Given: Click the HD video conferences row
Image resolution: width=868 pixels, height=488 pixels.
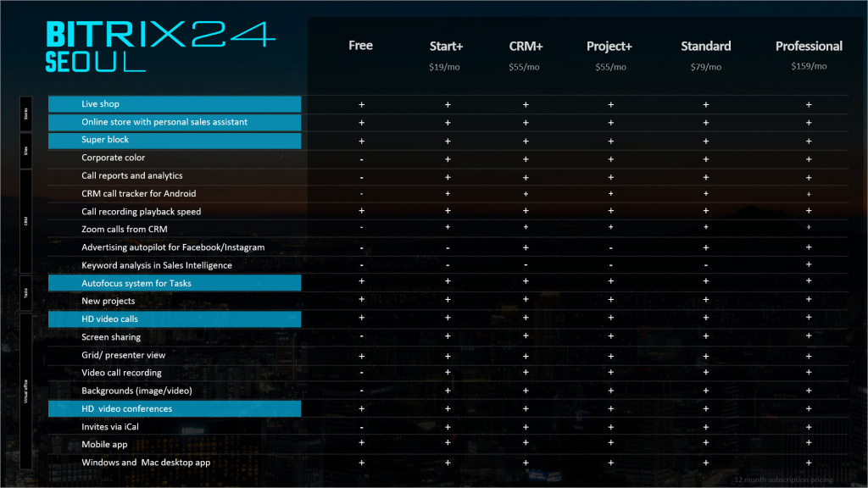Looking at the screenshot, I should tap(175, 409).
